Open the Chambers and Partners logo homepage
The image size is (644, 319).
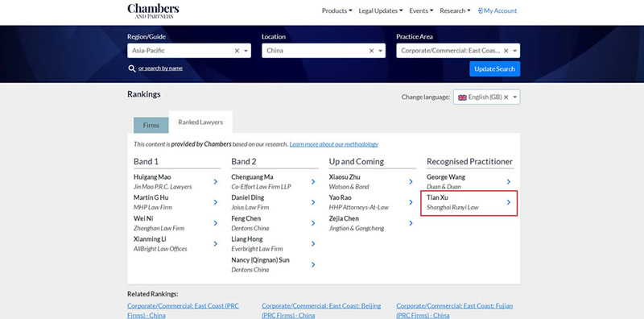(x=153, y=10)
